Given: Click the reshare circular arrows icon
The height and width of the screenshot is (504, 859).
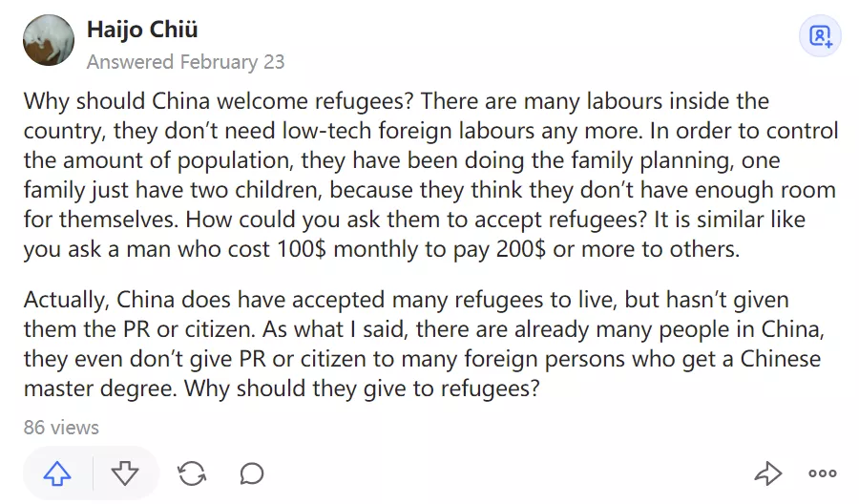Looking at the screenshot, I should click(x=191, y=472).
